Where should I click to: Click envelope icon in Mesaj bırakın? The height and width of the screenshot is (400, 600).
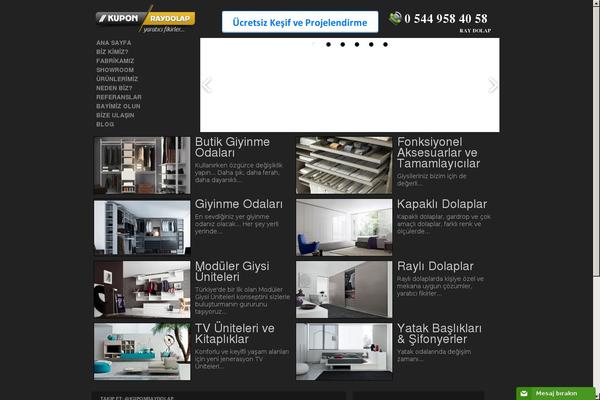[x=524, y=393]
